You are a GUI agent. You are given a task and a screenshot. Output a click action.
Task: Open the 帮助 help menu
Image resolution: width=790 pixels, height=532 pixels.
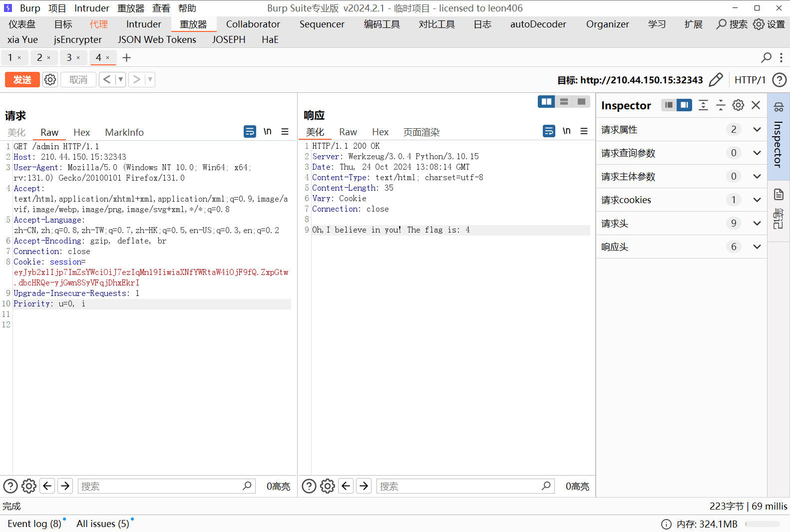click(187, 8)
